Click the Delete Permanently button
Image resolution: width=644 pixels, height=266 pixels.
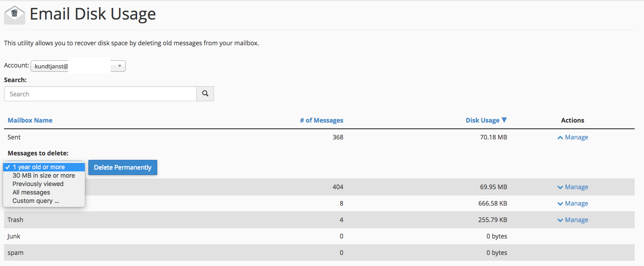[123, 167]
